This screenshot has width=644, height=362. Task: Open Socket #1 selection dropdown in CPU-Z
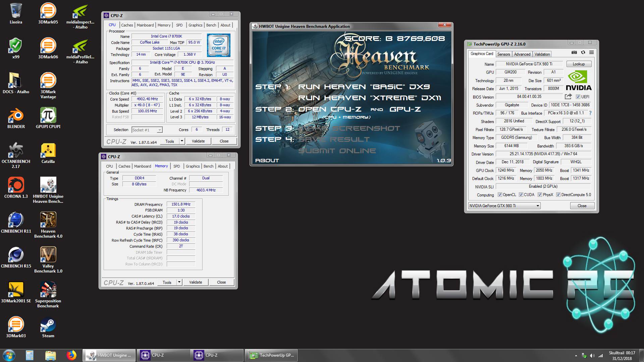pyautogui.click(x=147, y=130)
